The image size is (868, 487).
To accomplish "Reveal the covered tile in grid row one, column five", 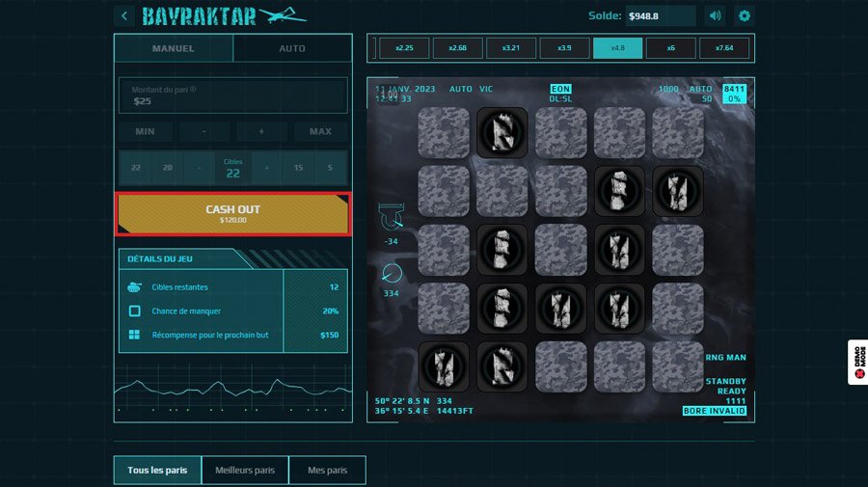I will [678, 133].
